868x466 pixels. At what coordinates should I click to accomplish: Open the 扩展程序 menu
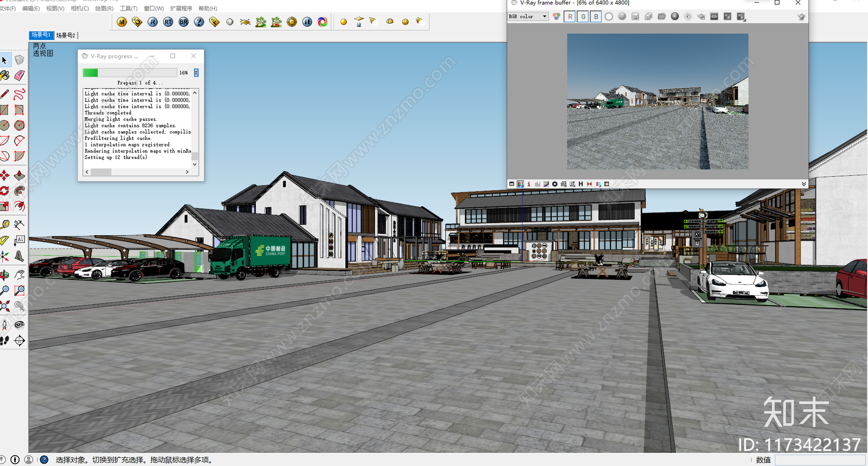coord(181,8)
